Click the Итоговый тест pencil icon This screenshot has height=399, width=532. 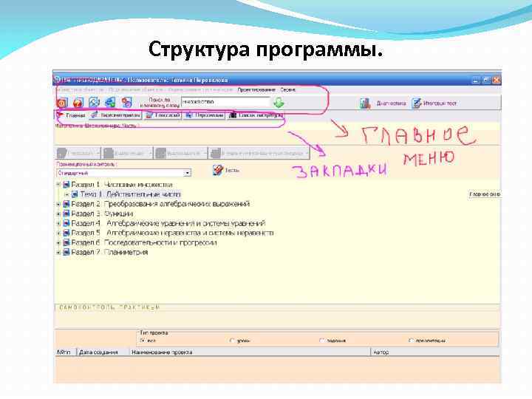pyautogui.click(x=416, y=103)
